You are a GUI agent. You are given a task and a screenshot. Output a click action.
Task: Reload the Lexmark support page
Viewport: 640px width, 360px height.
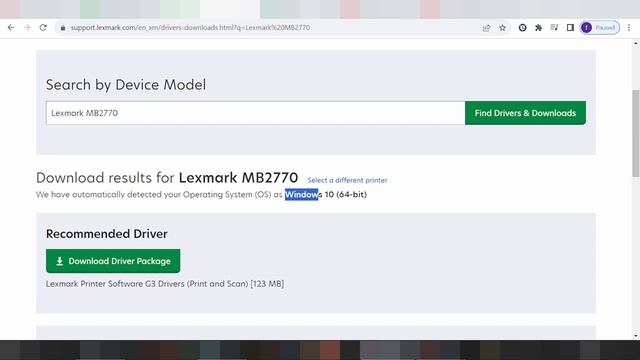pos(43,28)
